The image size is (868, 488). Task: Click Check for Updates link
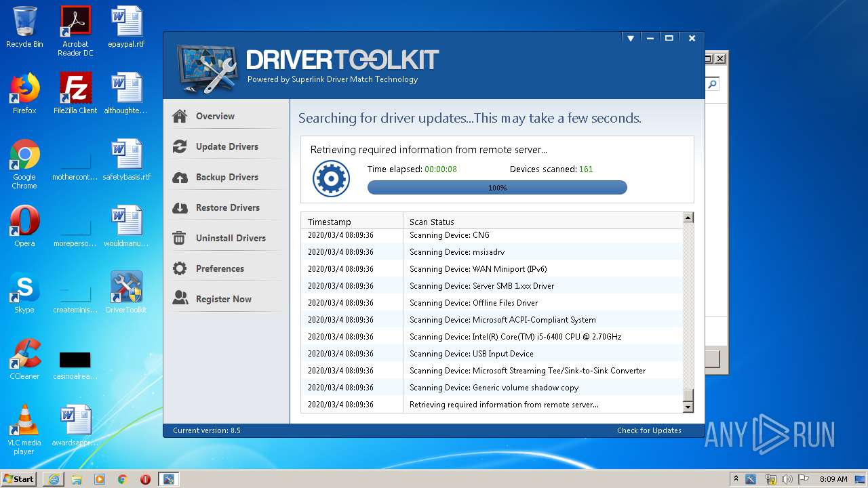click(649, 430)
